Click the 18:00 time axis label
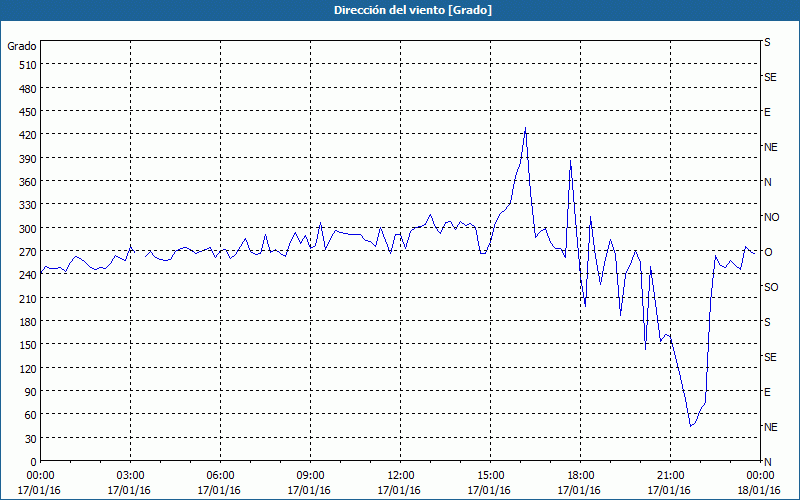The width and height of the screenshot is (800, 500). (580, 476)
